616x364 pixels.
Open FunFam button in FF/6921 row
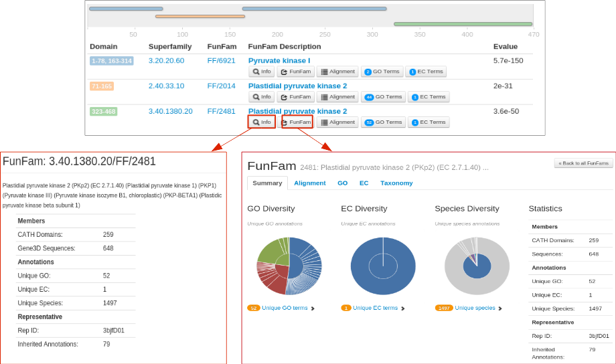tap(295, 72)
